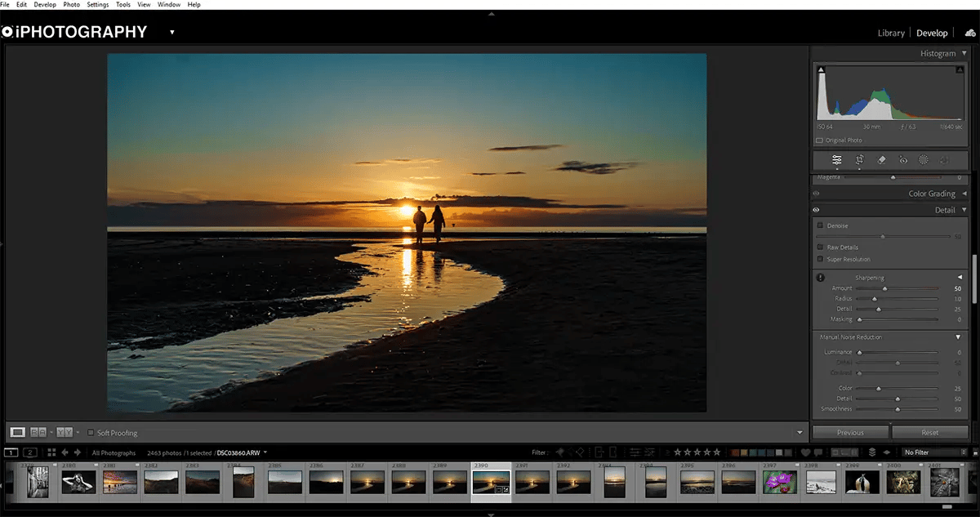The height and width of the screenshot is (517, 980).
Task: Open the Settings menu
Action: 98,5
